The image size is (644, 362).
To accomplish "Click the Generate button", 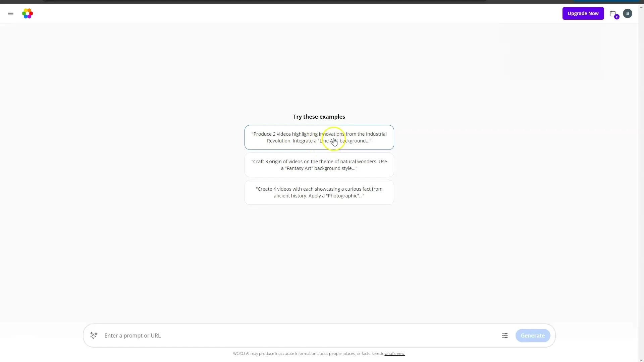I will [x=533, y=336].
